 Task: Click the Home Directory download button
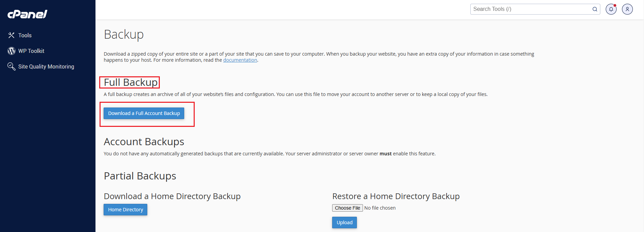coord(125,210)
